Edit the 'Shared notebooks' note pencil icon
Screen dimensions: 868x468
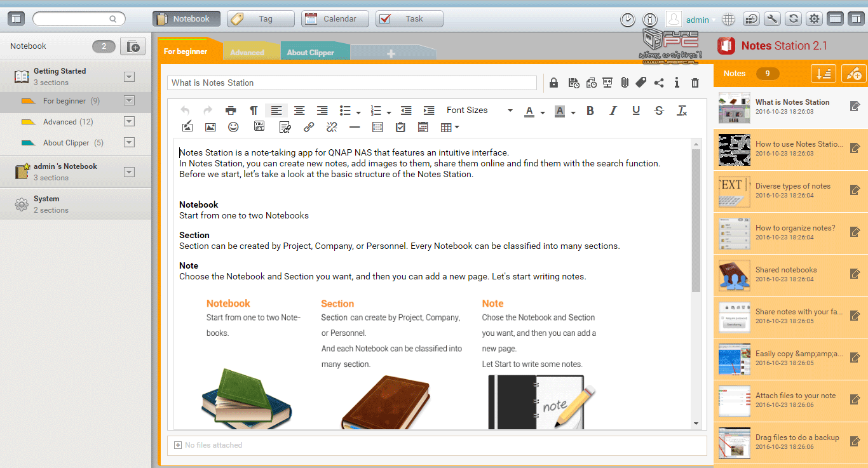(x=855, y=274)
